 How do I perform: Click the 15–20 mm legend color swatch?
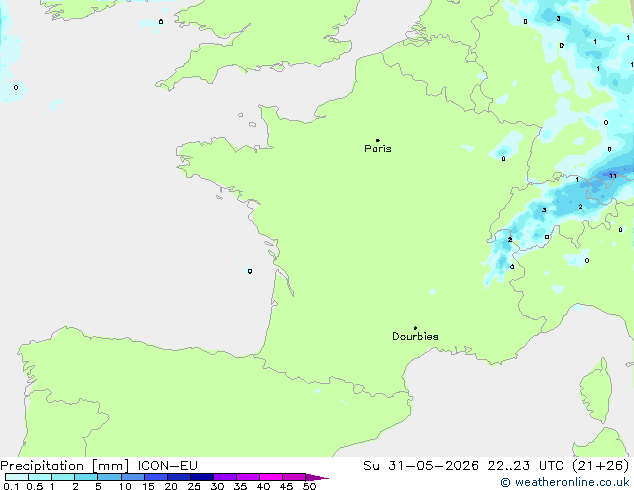click(x=155, y=477)
